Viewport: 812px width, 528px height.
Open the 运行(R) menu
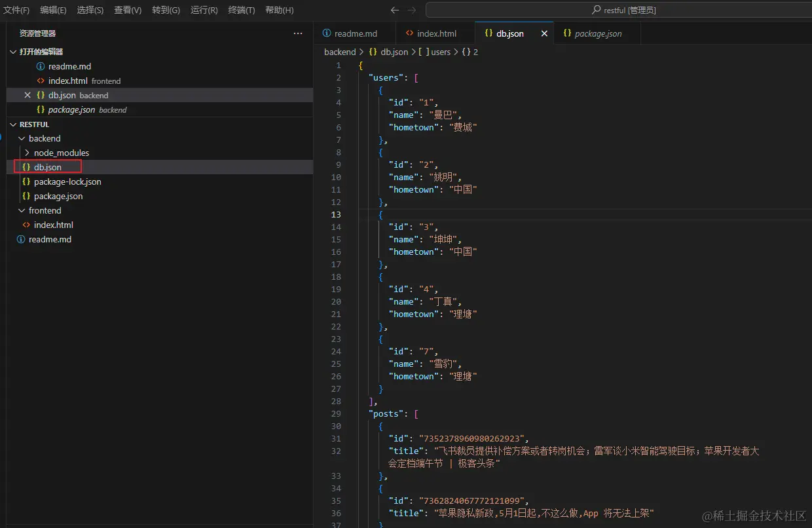tap(204, 10)
